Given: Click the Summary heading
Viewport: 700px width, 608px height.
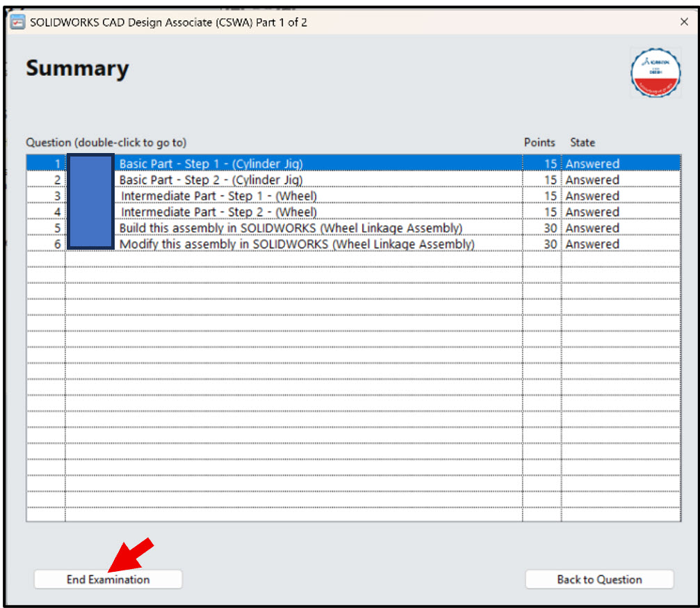Looking at the screenshot, I should pos(76,68).
